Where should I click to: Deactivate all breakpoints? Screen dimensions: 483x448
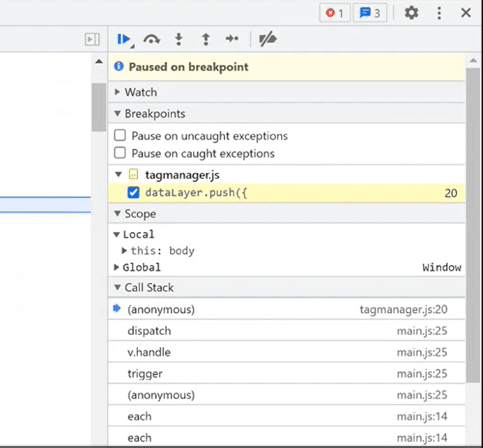point(268,40)
